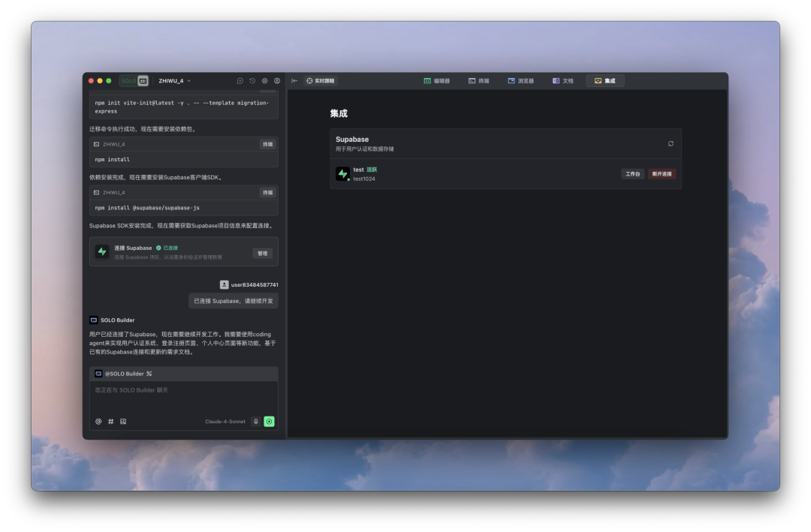Click 断开连接 to disconnect Supabase
This screenshot has width=811, height=532.
pos(662,174)
